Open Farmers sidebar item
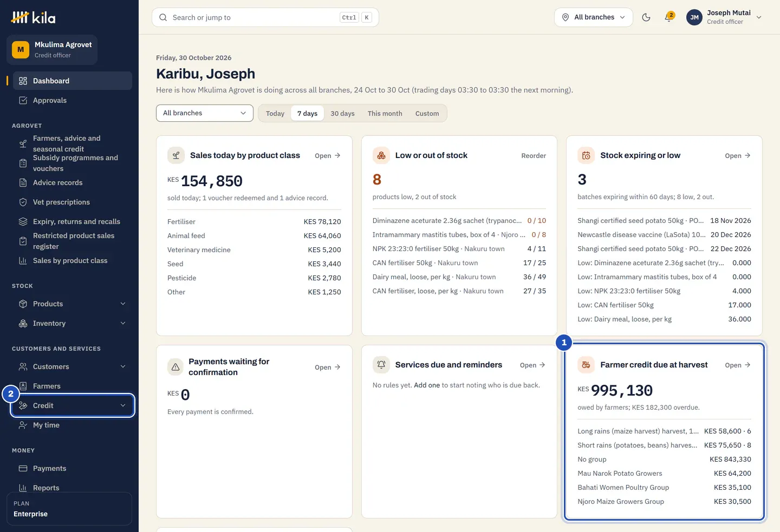Viewport: 780px width, 532px height. click(73, 386)
